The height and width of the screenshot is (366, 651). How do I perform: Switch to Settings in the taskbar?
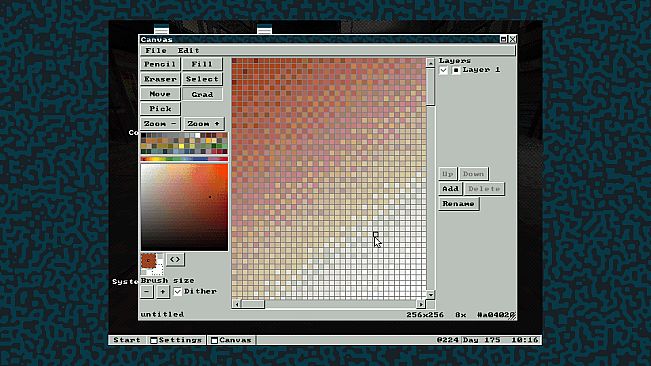tap(176, 340)
